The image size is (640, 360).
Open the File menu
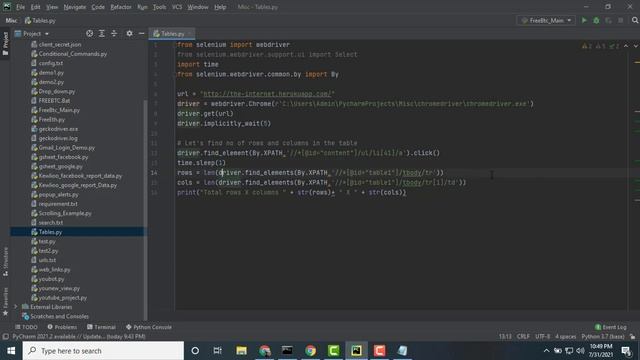[x=20, y=7]
